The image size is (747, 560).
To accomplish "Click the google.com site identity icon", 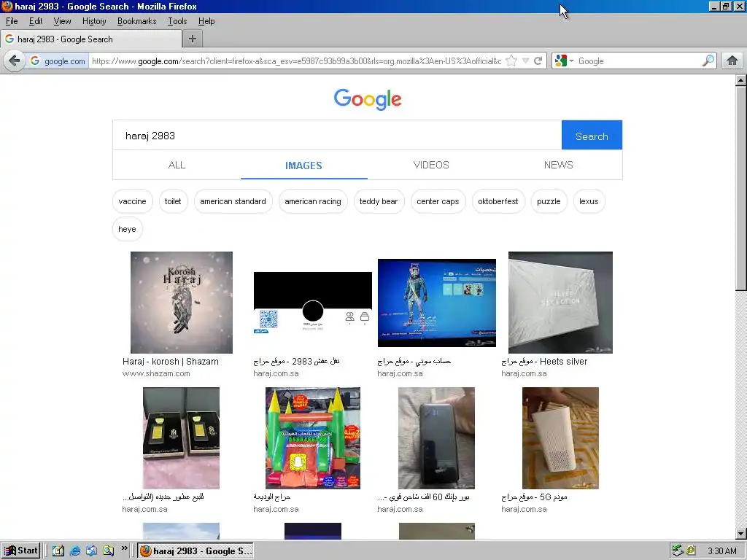I will 58,61.
